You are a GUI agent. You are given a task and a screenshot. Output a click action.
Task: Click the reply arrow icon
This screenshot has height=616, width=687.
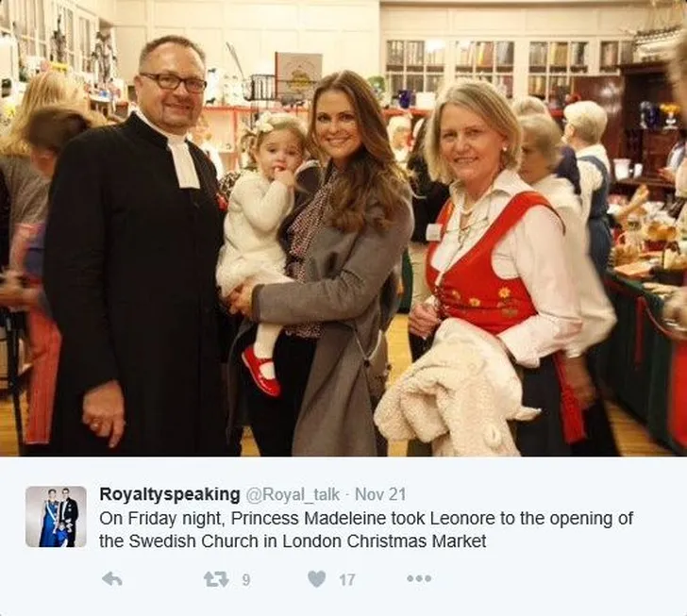(x=111, y=579)
